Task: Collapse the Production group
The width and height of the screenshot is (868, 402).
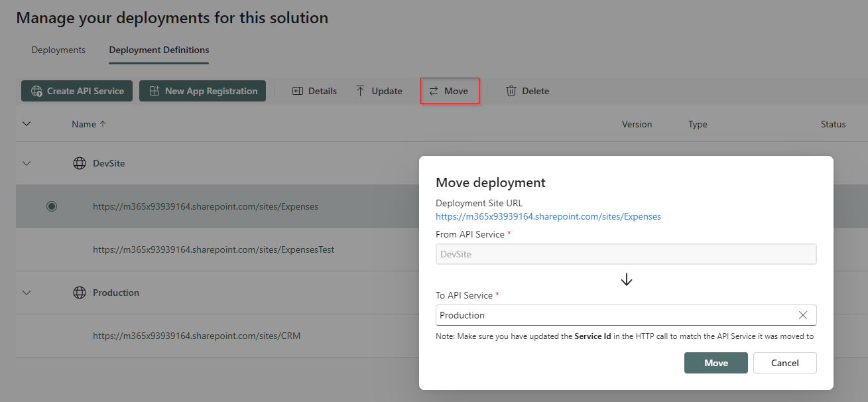Action: [x=27, y=293]
